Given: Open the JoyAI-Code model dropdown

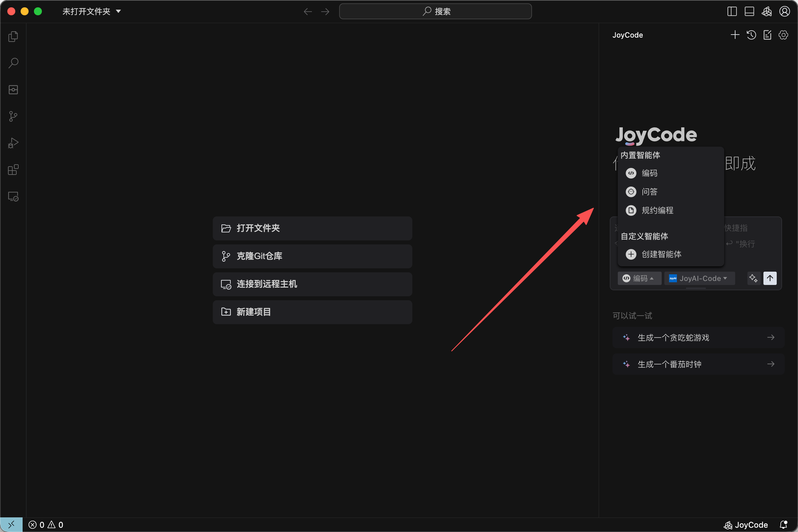Looking at the screenshot, I should pos(699,278).
